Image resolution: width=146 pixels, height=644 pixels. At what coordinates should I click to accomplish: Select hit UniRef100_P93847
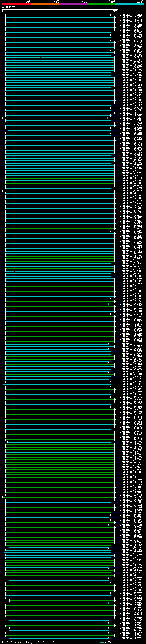(x=131, y=45)
